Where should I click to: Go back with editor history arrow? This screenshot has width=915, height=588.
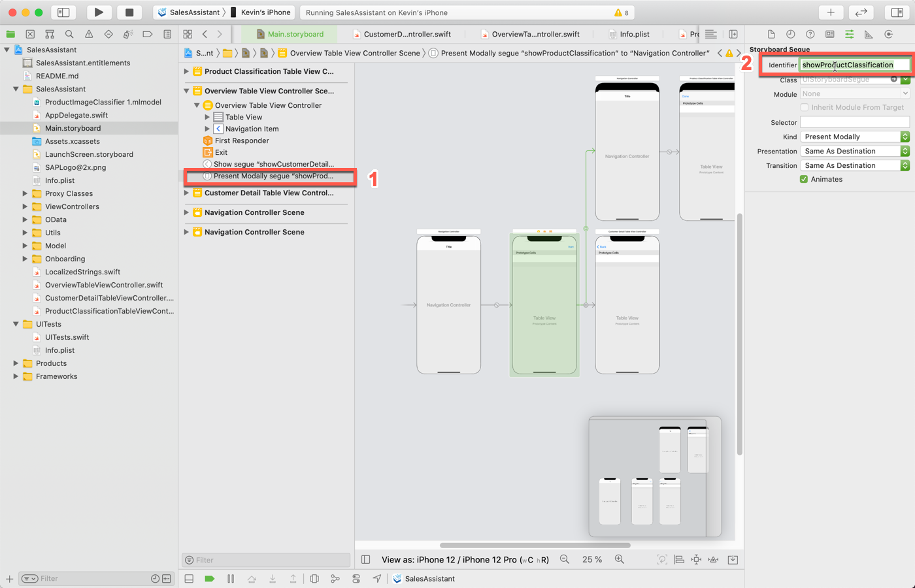click(205, 34)
